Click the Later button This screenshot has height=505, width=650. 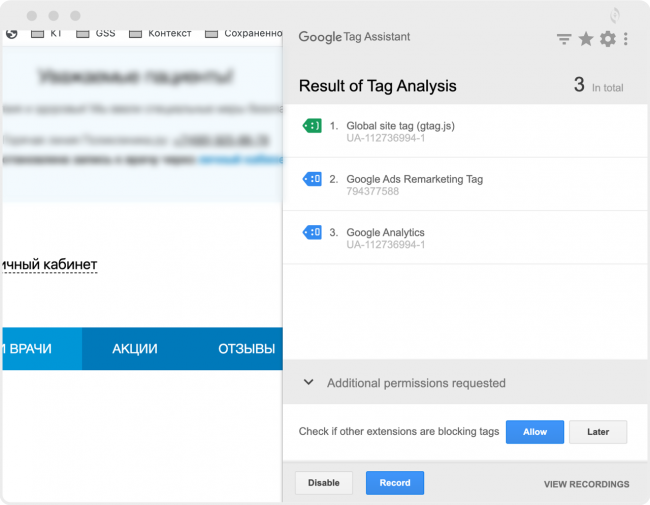point(598,432)
